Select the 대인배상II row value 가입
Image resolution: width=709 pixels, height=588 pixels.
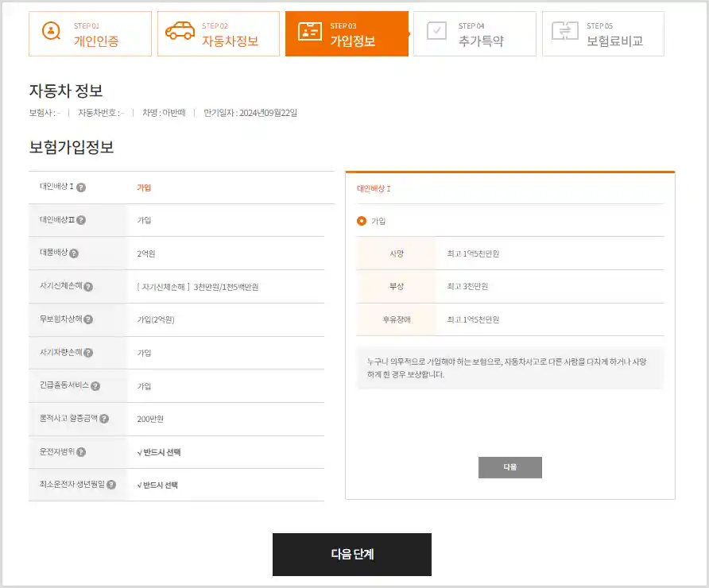[144, 221]
